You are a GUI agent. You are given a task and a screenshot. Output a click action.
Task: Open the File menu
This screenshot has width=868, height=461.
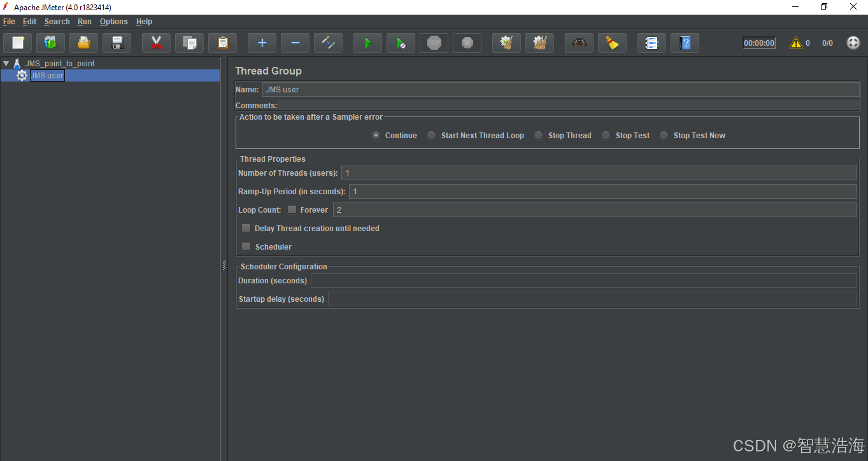point(9,22)
